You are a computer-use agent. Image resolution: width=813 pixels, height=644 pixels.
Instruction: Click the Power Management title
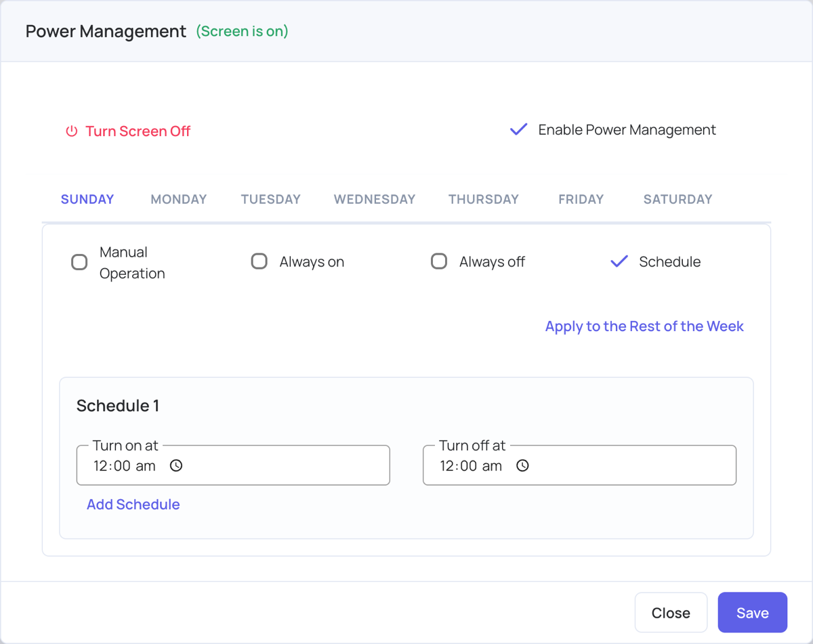pos(106,31)
